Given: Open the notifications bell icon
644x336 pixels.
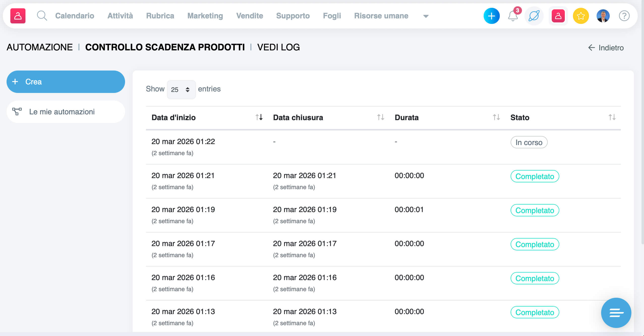Looking at the screenshot, I should pos(513,16).
